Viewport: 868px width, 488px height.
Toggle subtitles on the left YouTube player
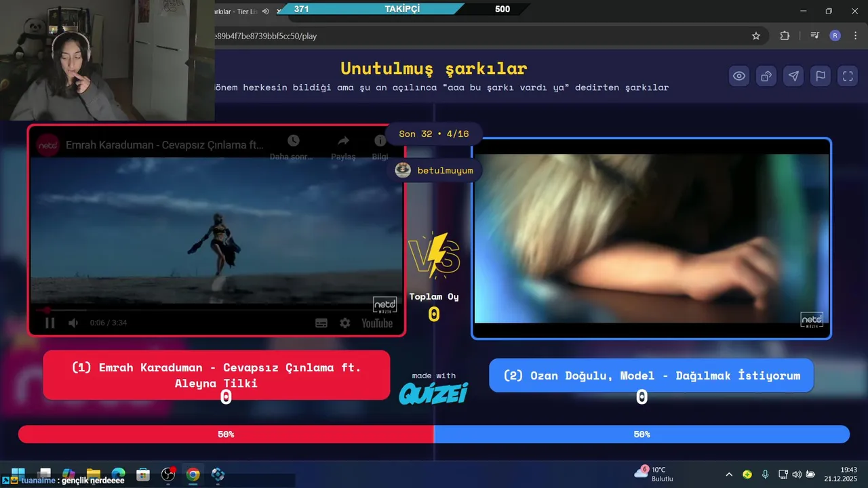321,323
